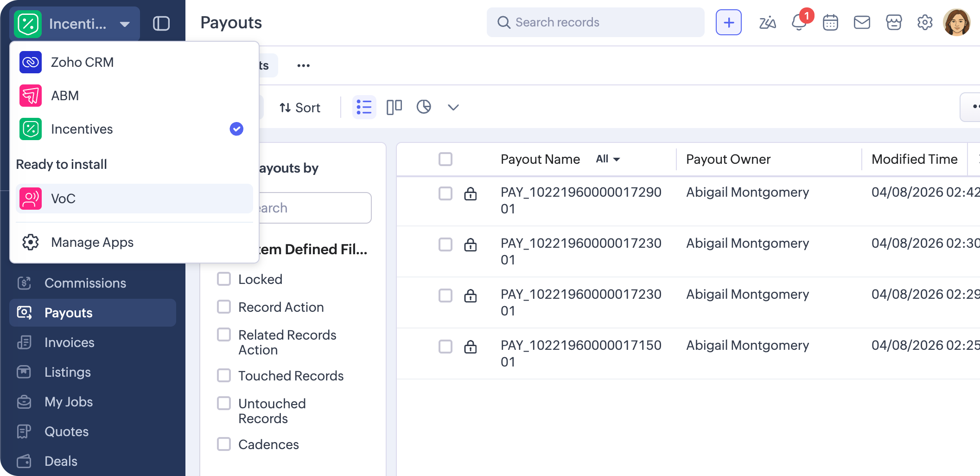Go to Invoices module
The width and height of the screenshot is (980, 476).
pyautogui.click(x=93, y=342)
